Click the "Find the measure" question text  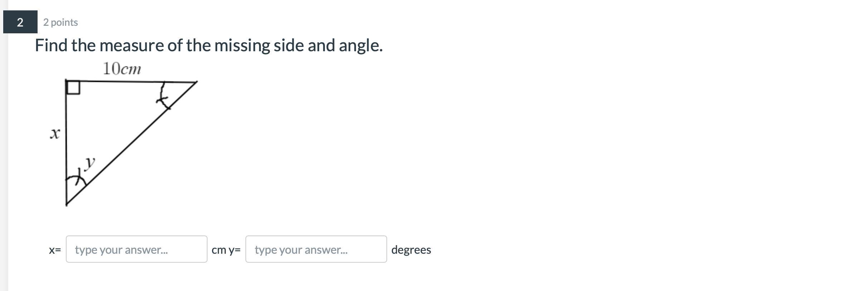coord(209,46)
